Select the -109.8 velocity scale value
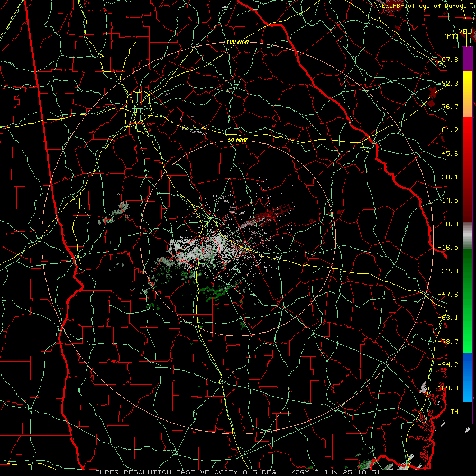This screenshot has height=476, width=476. 446,388
